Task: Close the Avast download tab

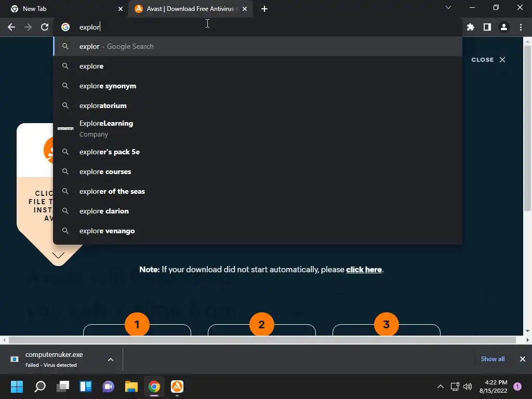Action: (x=245, y=9)
